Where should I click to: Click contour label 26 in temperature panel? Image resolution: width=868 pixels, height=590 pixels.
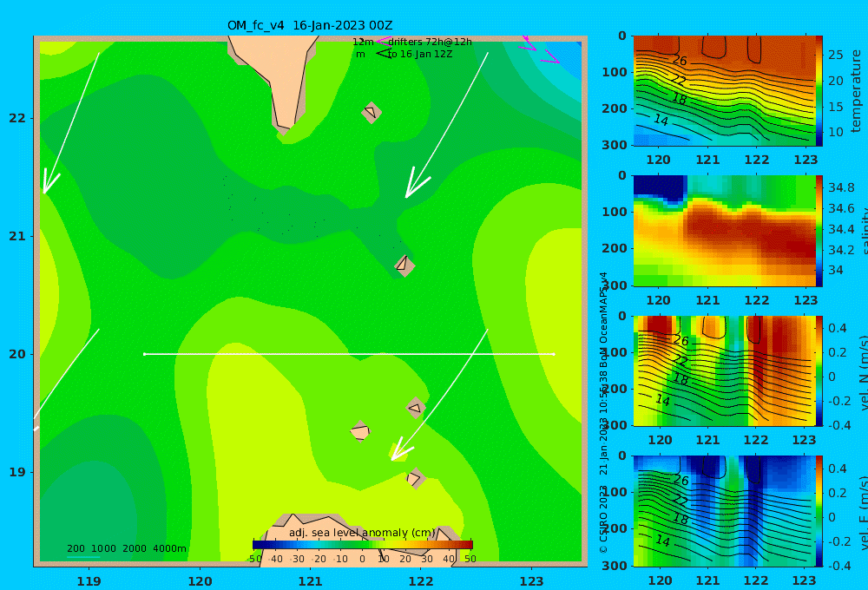point(680,61)
